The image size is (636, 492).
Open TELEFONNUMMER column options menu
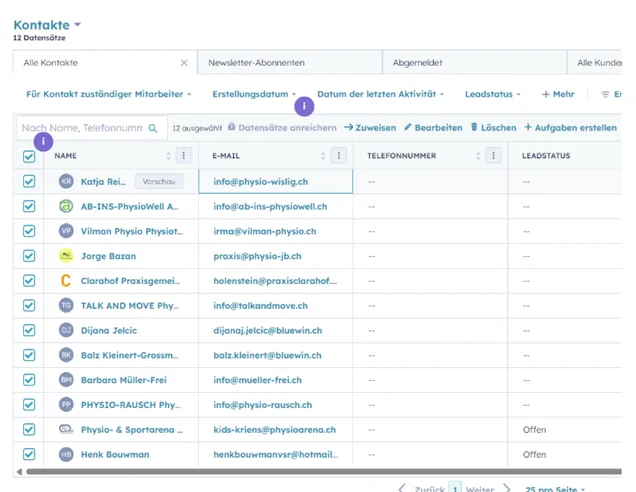(x=493, y=155)
